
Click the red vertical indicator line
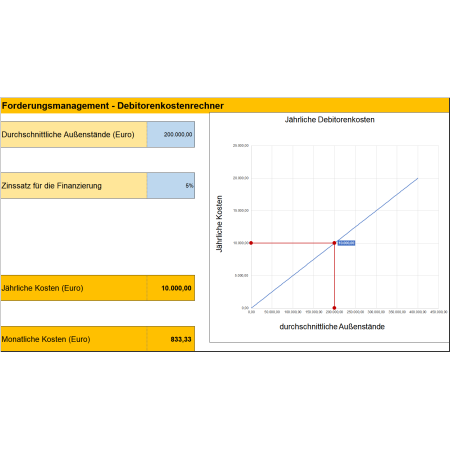tap(334, 275)
